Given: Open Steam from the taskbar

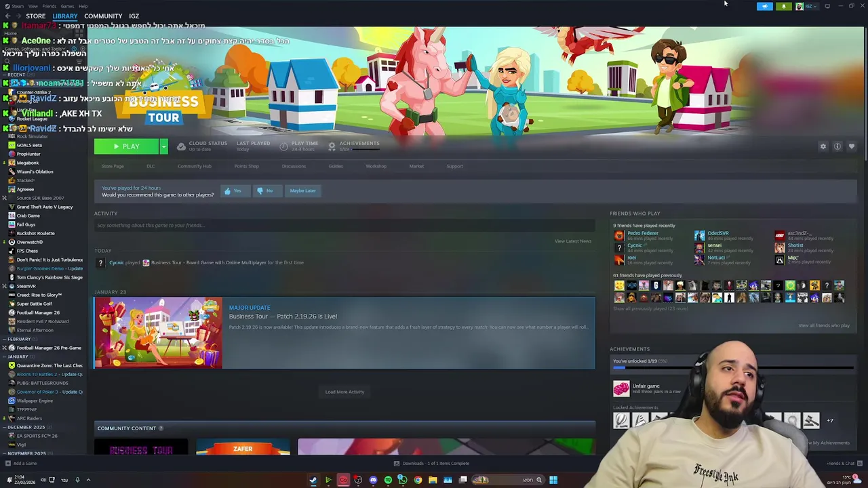Looking at the screenshot, I should (313, 480).
